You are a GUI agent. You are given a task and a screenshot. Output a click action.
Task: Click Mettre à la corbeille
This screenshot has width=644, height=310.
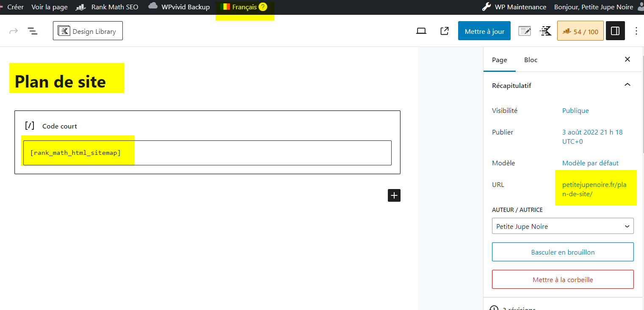coord(563,280)
